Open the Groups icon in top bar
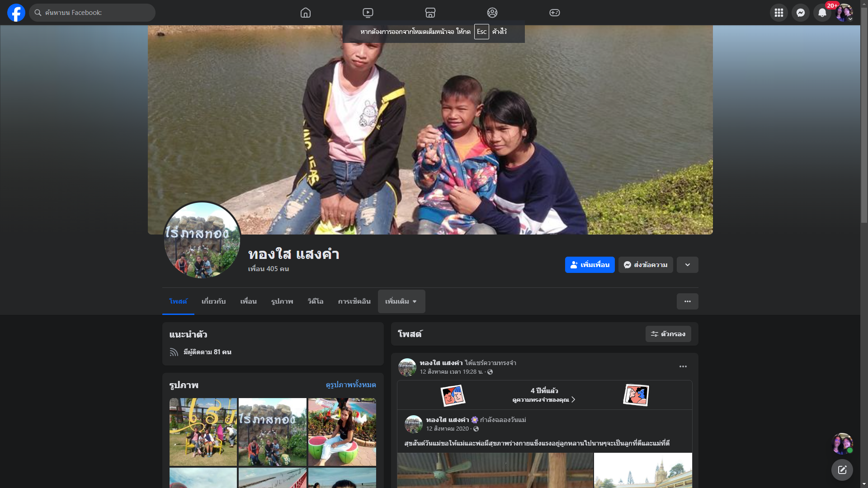The width and height of the screenshot is (868, 488). 492,13
